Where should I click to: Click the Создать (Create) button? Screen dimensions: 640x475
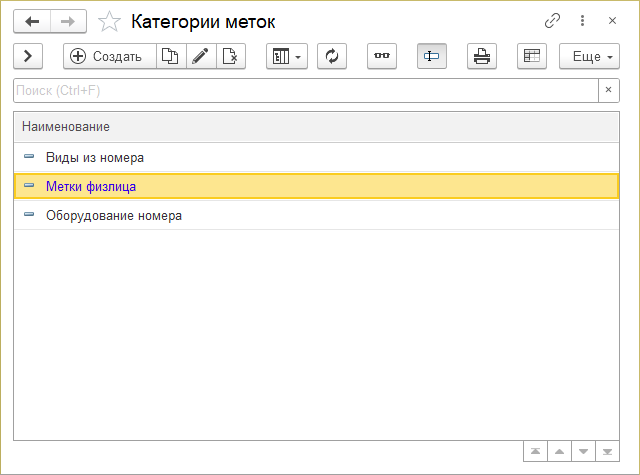[109, 57]
